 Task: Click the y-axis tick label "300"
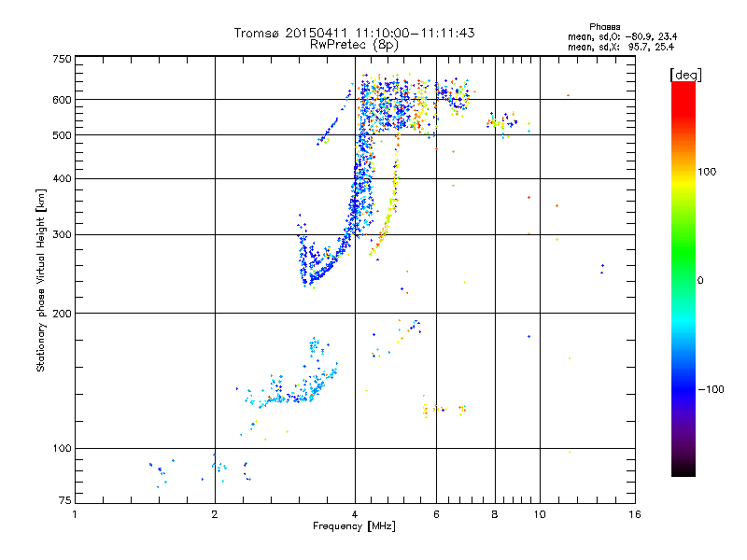(x=62, y=235)
